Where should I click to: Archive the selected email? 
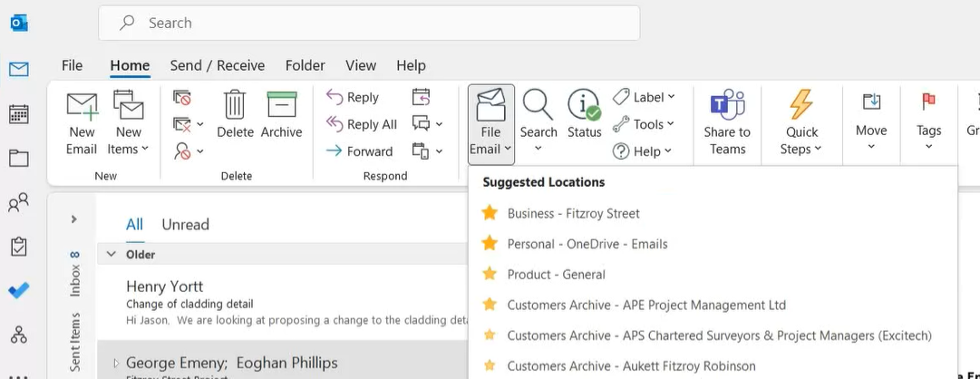pyautogui.click(x=281, y=114)
